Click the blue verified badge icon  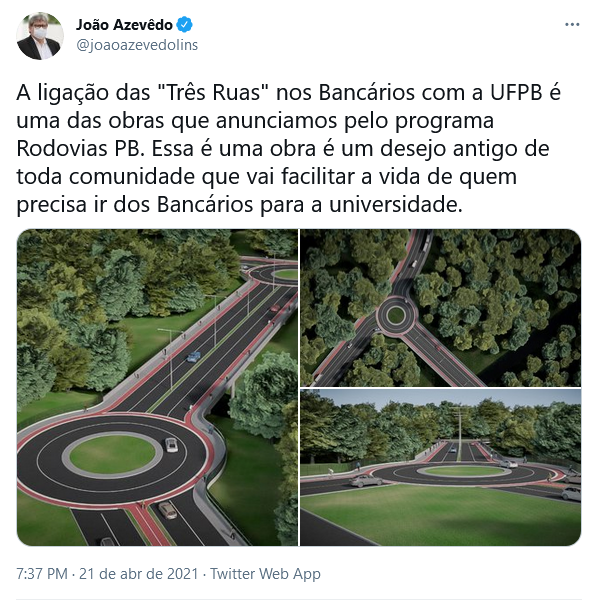click(184, 24)
